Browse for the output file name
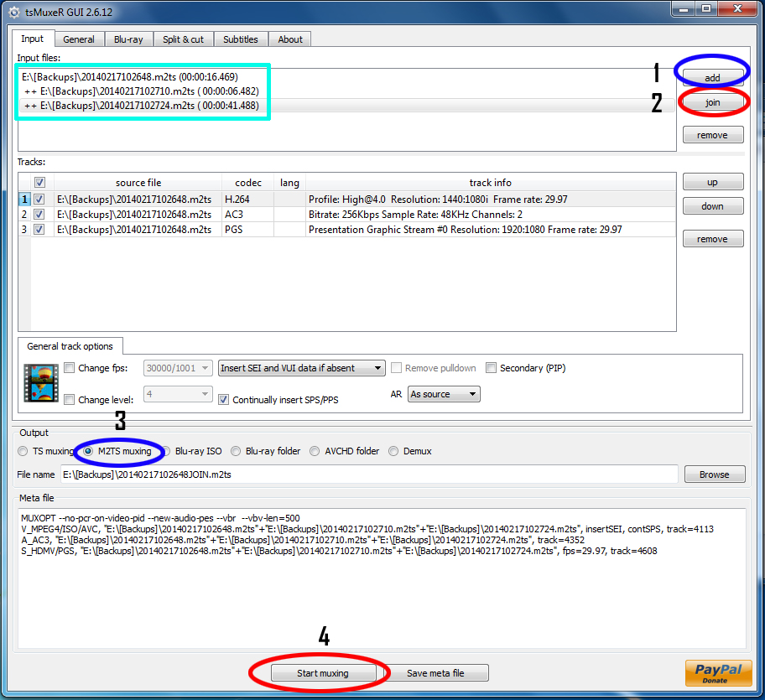This screenshot has width=765, height=700. click(715, 474)
